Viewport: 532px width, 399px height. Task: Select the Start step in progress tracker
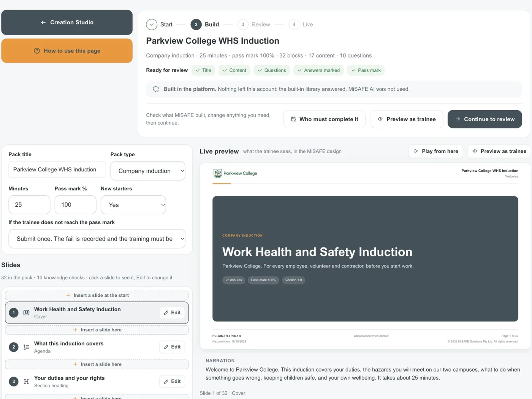coord(159,24)
